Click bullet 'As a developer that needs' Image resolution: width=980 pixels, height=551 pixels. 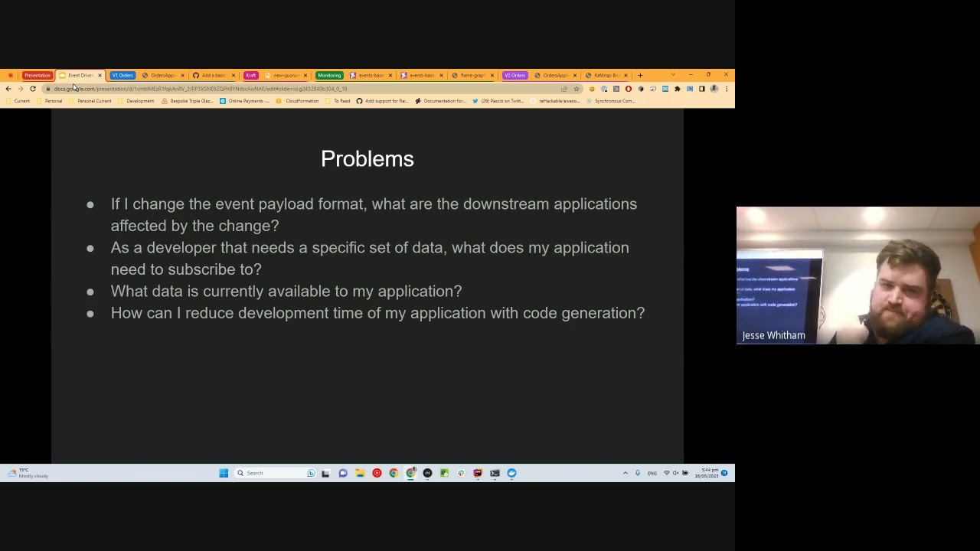[370, 259]
